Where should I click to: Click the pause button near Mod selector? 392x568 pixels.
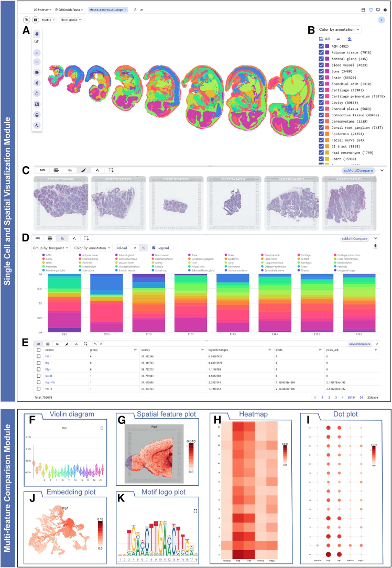point(36,20)
